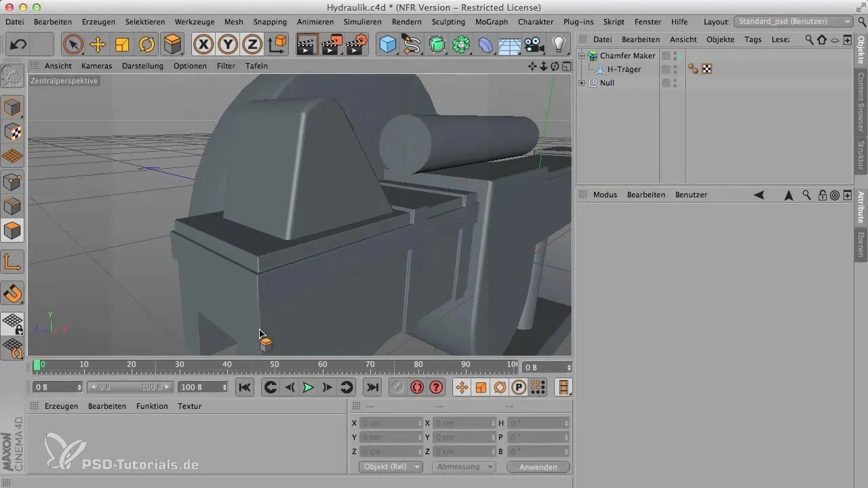Image resolution: width=868 pixels, height=488 pixels.
Task: Go to end of animation
Action: 372,387
